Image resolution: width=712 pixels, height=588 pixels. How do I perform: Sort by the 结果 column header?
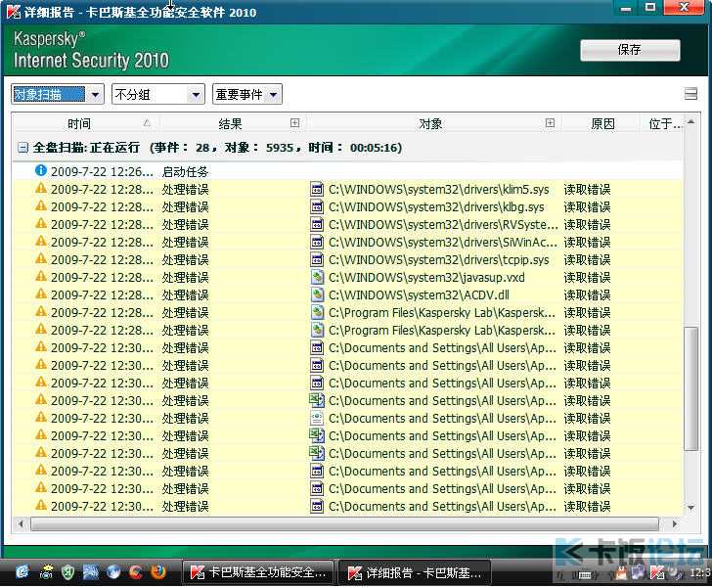pos(233,123)
